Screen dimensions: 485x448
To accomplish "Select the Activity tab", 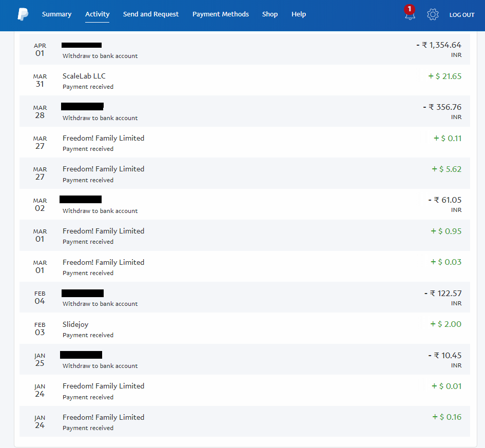I will click(x=97, y=14).
